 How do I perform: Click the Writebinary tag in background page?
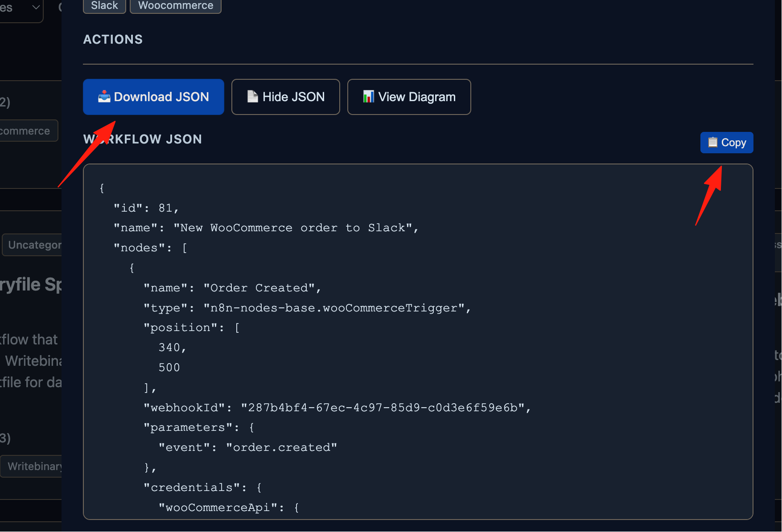click(31, 466)
